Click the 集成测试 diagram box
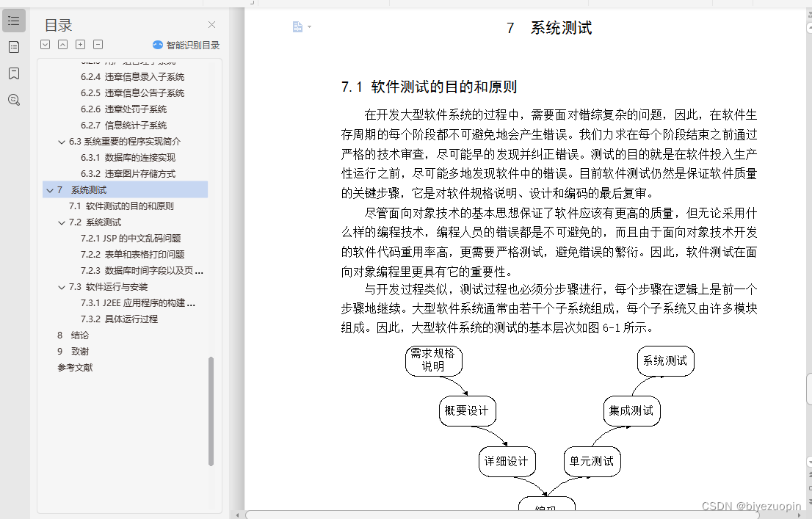The height and width of the screenshot is (519, 812). click(632, 411)
